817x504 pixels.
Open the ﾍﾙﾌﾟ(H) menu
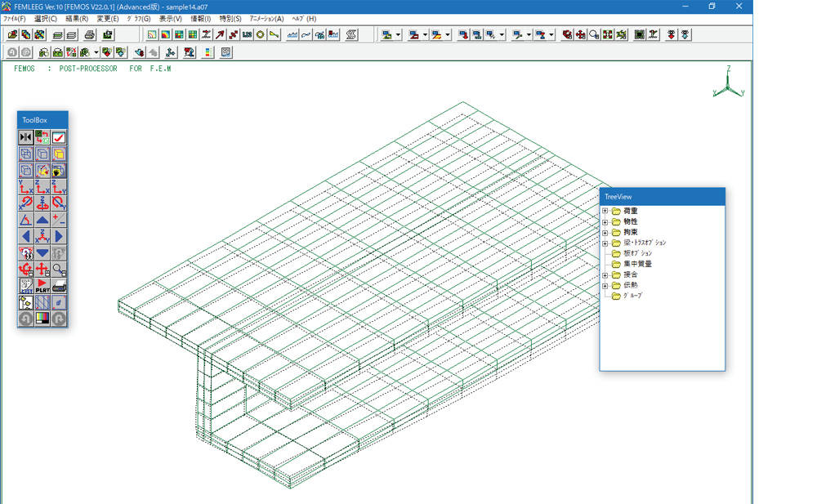pos(304,19)
